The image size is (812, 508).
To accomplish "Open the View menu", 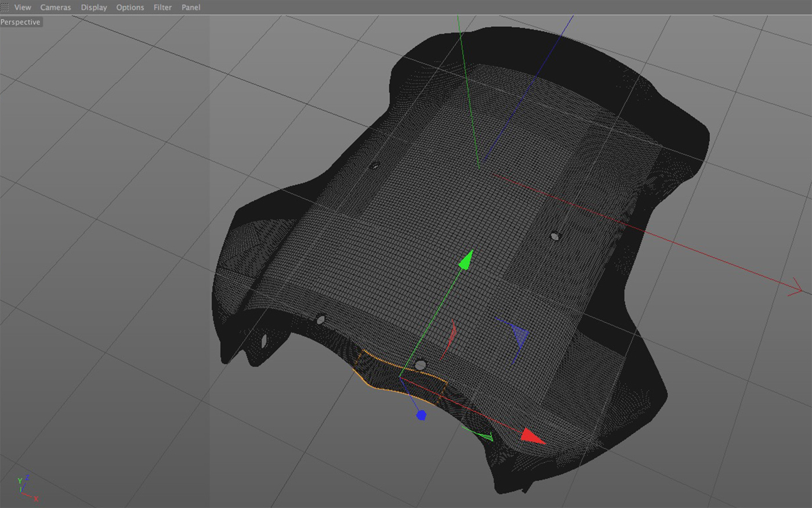I will (23, 8).
